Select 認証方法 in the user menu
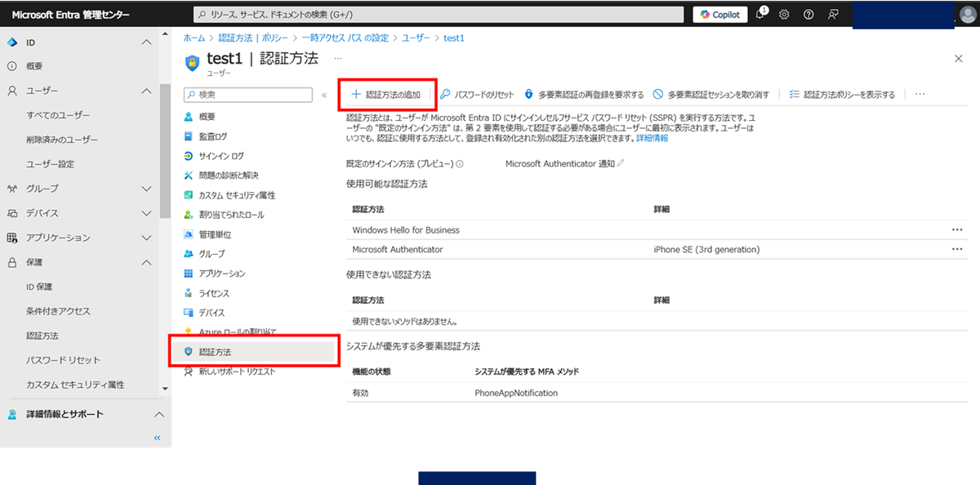Viewport: 980px width, 485px height. tap(253, 351)
